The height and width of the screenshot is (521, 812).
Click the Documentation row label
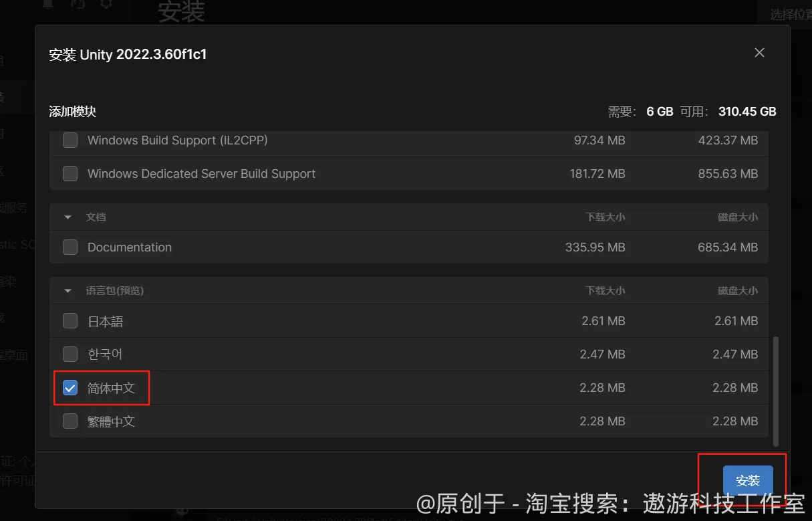point(130,247)
